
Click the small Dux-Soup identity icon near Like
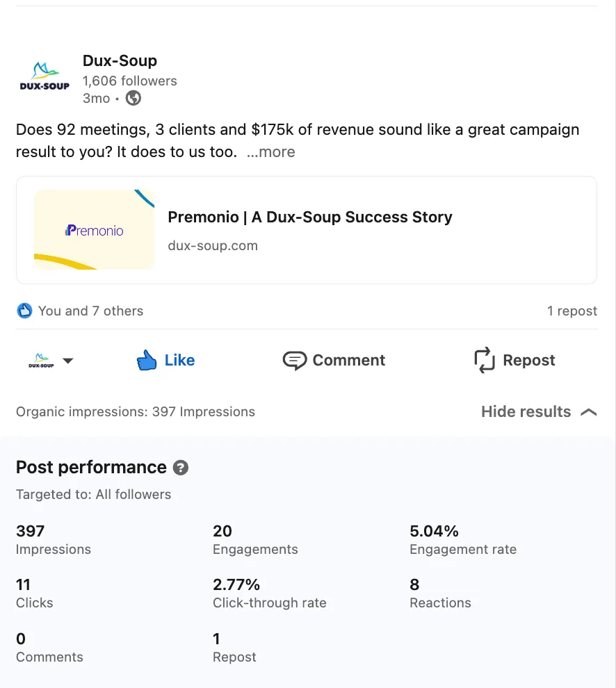point(41,361)
